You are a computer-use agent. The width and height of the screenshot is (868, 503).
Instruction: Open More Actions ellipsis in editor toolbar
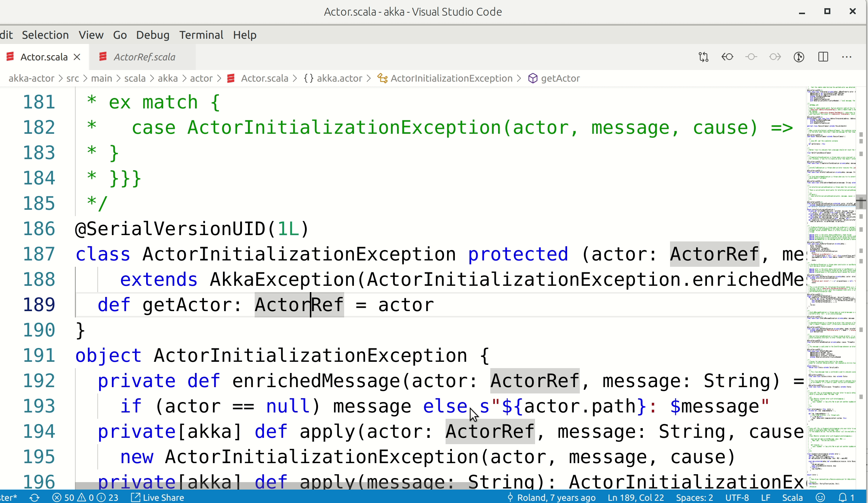tap(847, 57)
